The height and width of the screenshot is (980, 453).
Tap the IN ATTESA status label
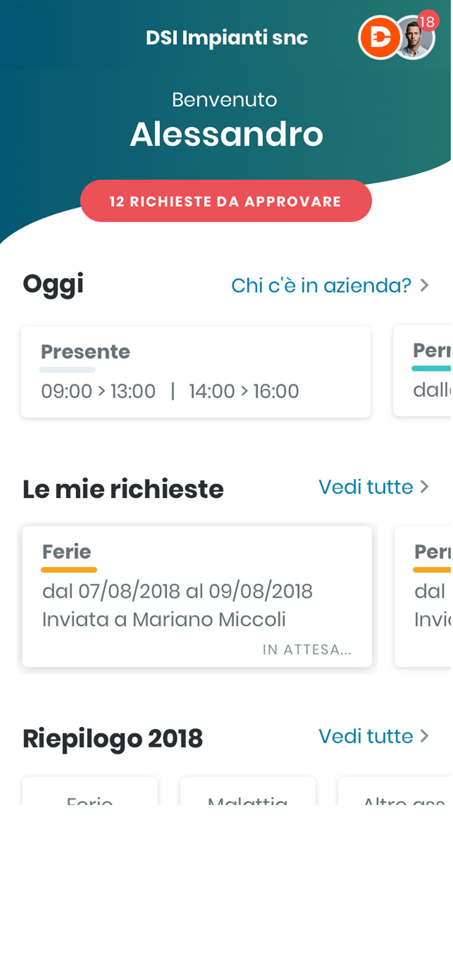[x=307, y=650]
